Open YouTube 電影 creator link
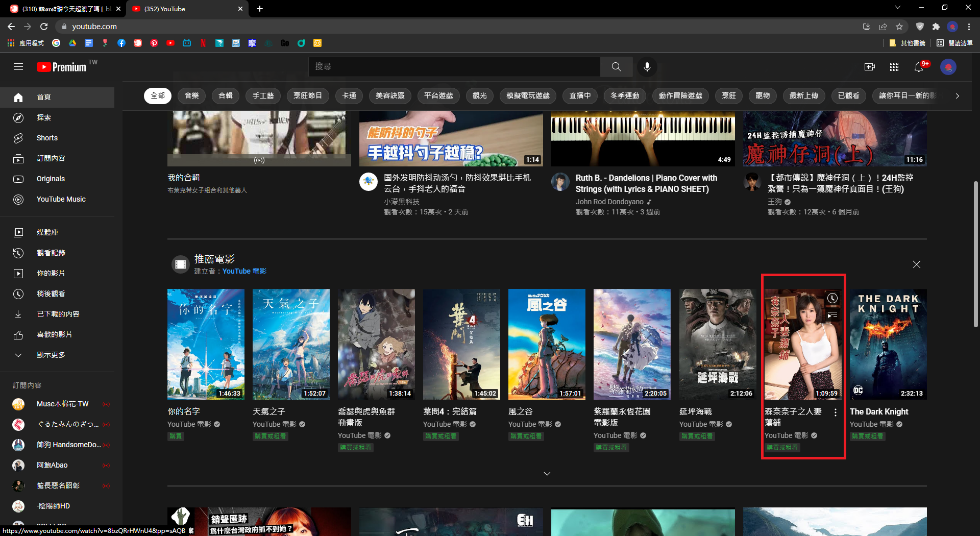The image size is (980, 536). 244,272
